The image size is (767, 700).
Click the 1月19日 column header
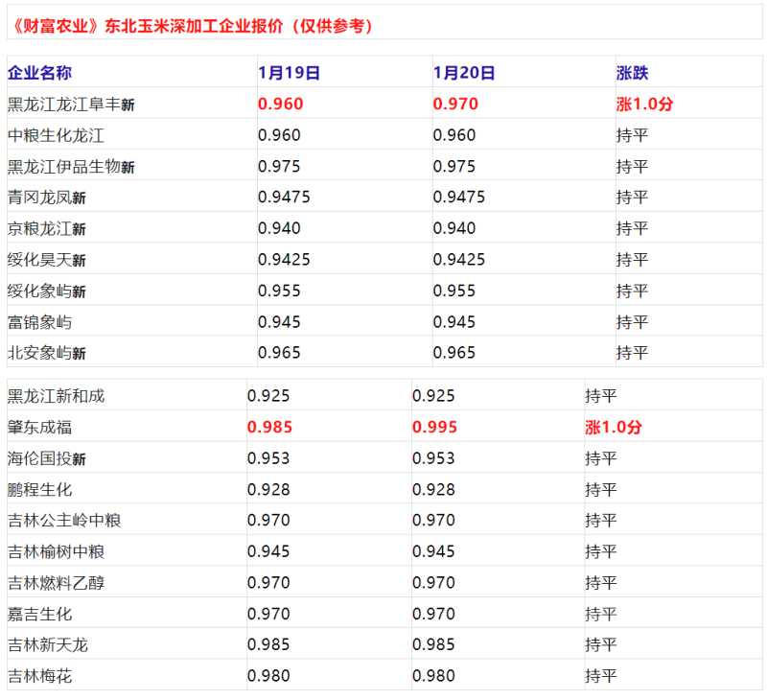[289, 73]
